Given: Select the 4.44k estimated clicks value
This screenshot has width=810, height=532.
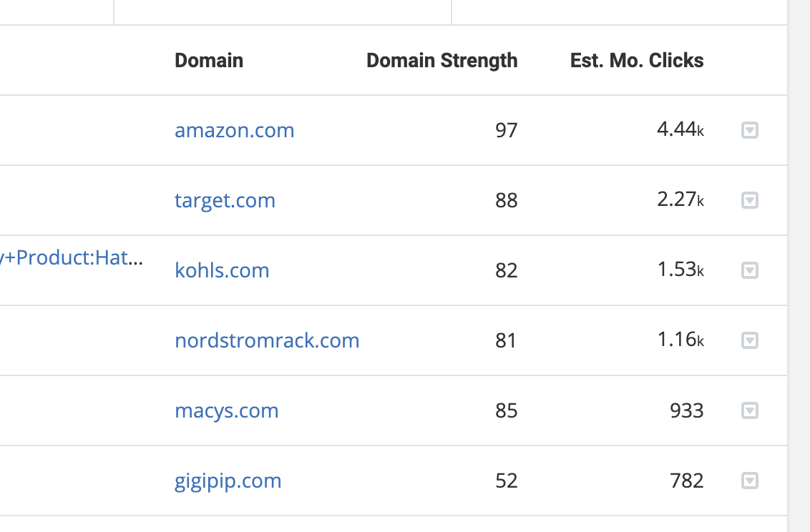Looking at the screenshot, I should pos(680,129).
